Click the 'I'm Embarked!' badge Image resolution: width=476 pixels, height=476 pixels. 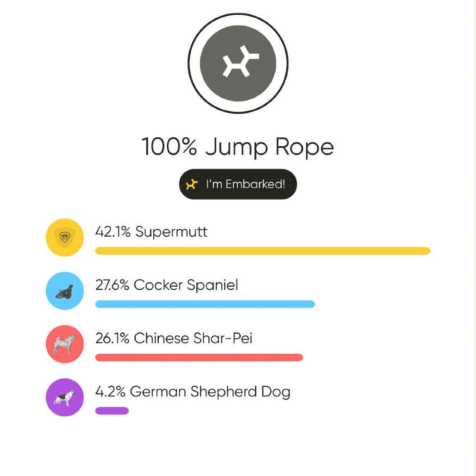click(238, 184)
